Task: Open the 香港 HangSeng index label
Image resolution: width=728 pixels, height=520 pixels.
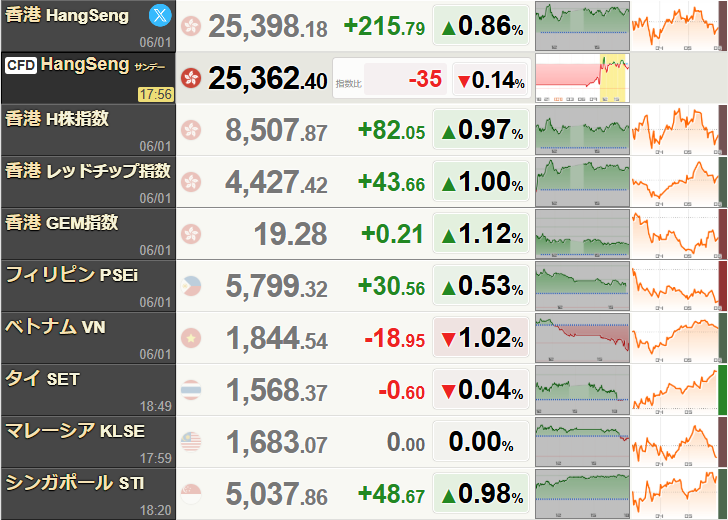Action: tap(67, 15)
